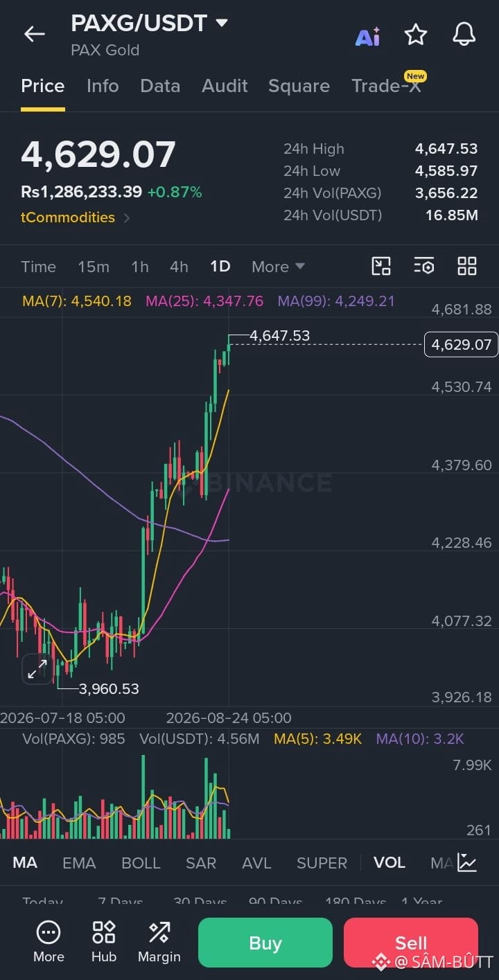Open the Audit tab
This screenshot has width=499, height=980.
[x=225, y=86]
